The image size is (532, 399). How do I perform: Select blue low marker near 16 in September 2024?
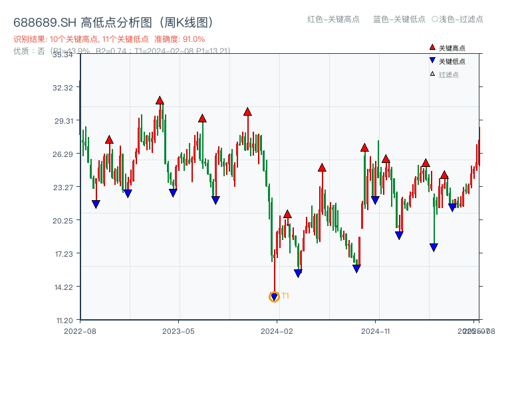pyautogui.click(x=356, y=269)
